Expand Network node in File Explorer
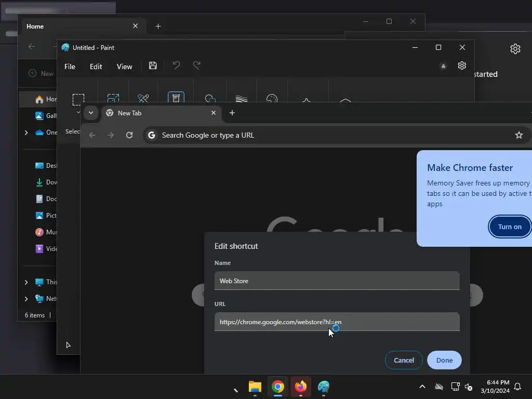The image size is (532, 399). (26, 299)
